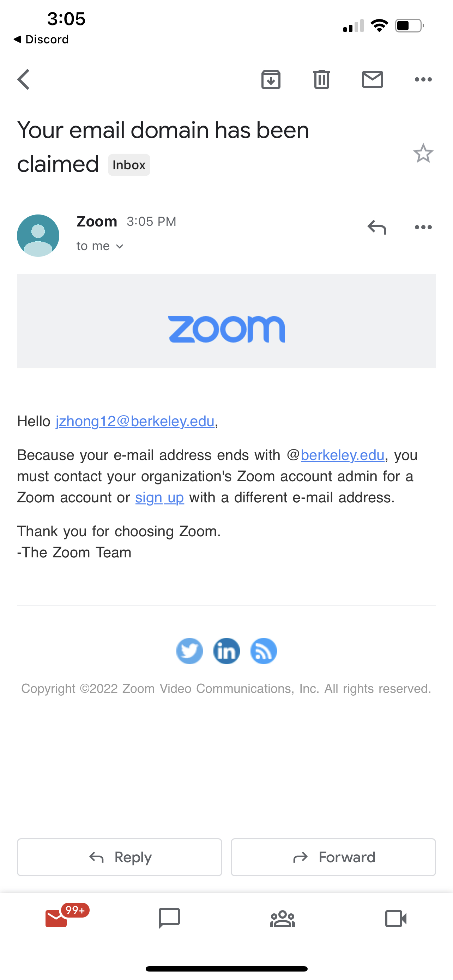Open the jzhong12@berkeley.edu link
Viewport: 453px width, 980px height.
tap(135, 421)
